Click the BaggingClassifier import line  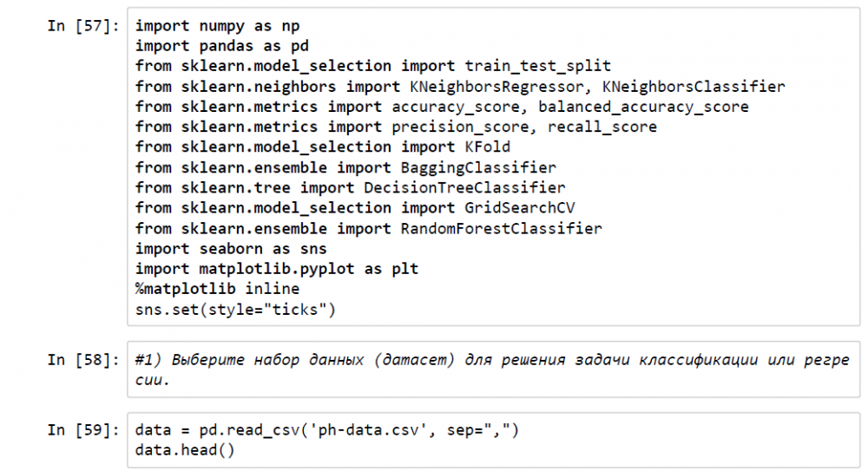pyautogui.click(x=345, y=167)
